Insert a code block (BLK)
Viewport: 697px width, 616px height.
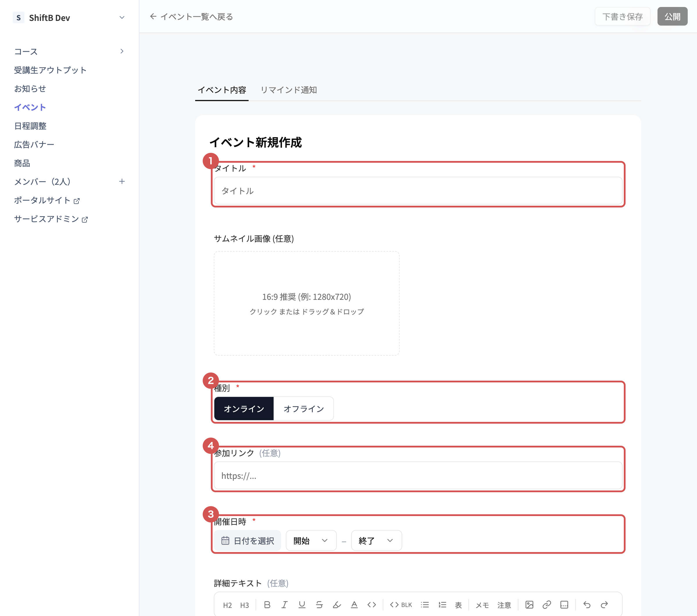401,605
